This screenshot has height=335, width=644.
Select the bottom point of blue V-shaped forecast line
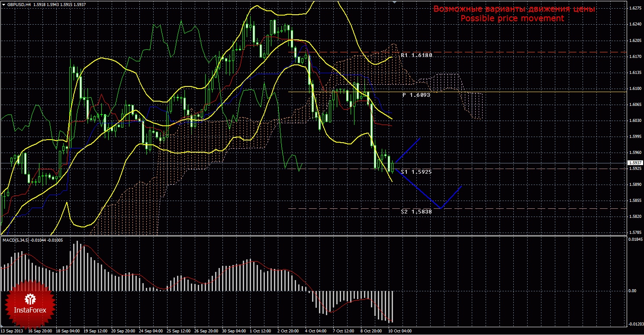pos(440,208)
